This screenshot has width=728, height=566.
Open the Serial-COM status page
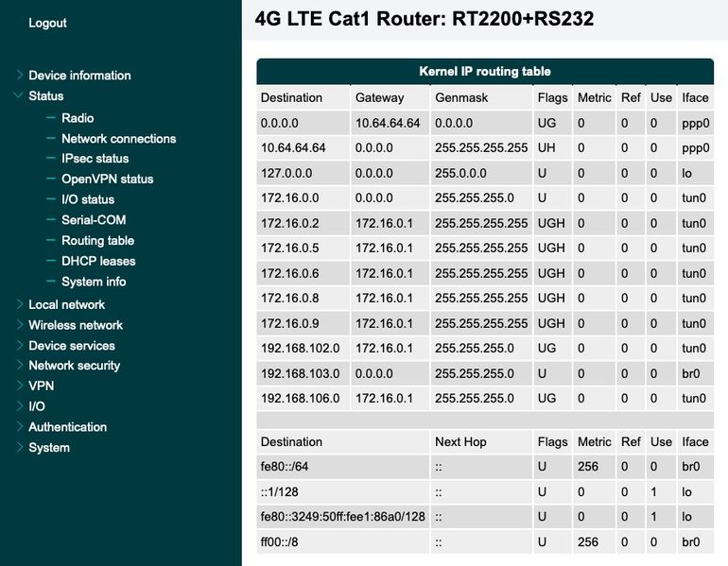(x=94, y=220)
